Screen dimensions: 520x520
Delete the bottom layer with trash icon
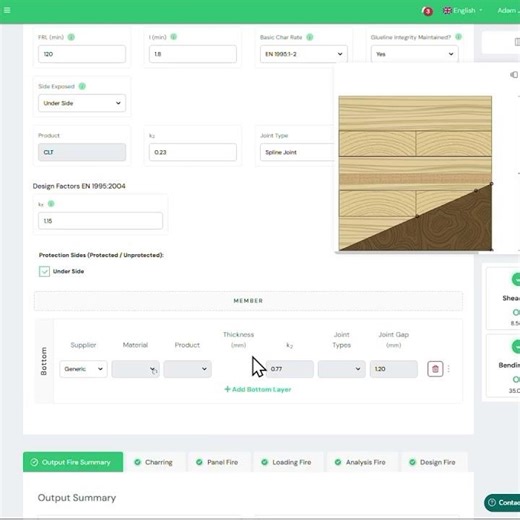click(435, 369)
